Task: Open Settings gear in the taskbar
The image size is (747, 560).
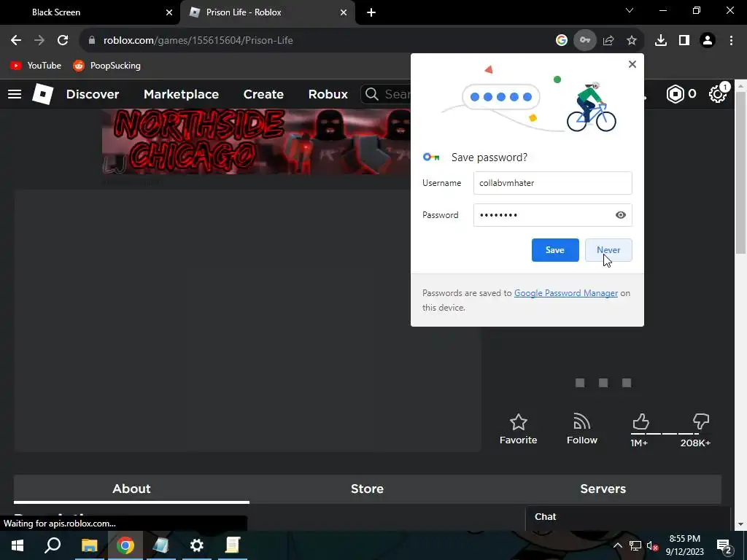Action: click(x=197, y=545)
